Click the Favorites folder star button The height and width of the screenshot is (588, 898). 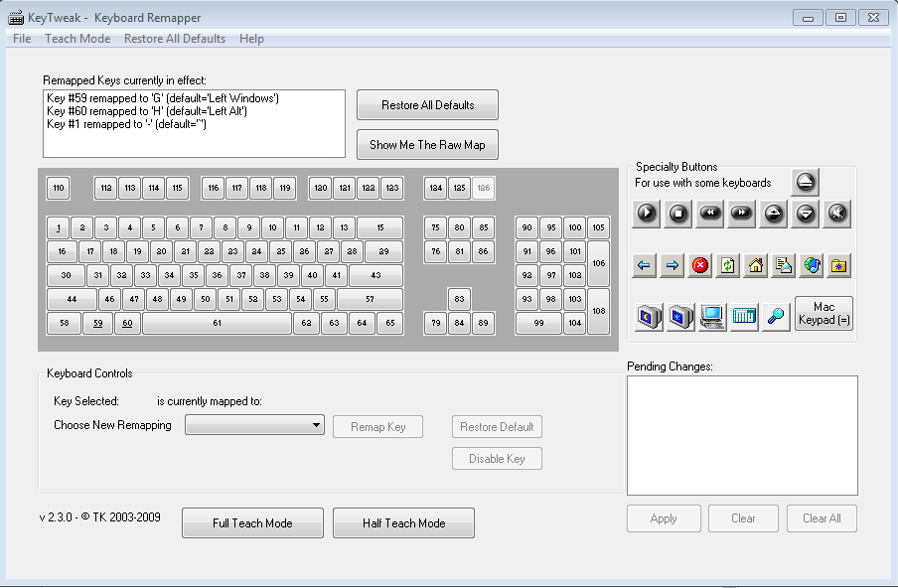pyautogui.click(x=839, y=265)
